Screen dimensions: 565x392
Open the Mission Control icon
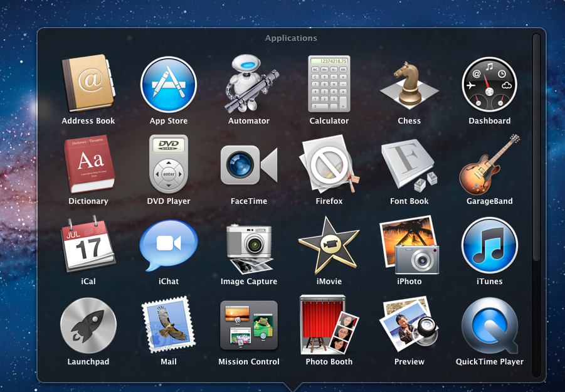(x=249, y=326)
